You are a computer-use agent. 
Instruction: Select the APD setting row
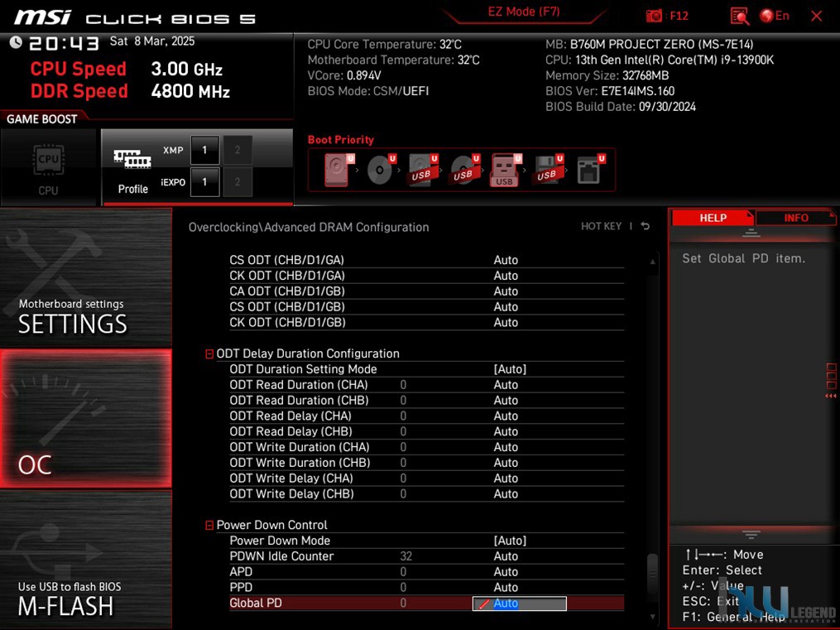point(426,571)
